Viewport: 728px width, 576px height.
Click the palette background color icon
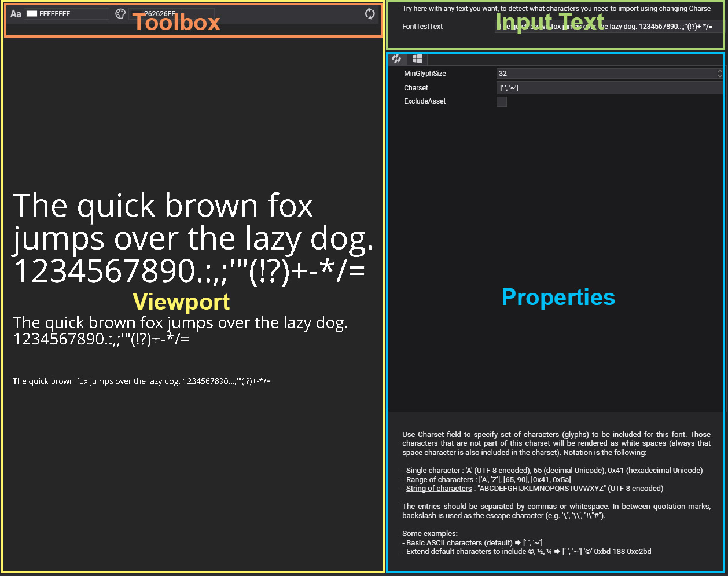tap(120, 14)
